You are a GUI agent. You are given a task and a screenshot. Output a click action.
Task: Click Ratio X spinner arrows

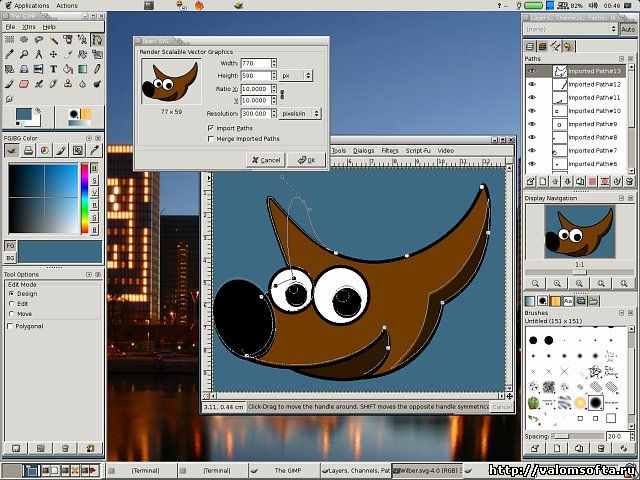coord(274,89)
